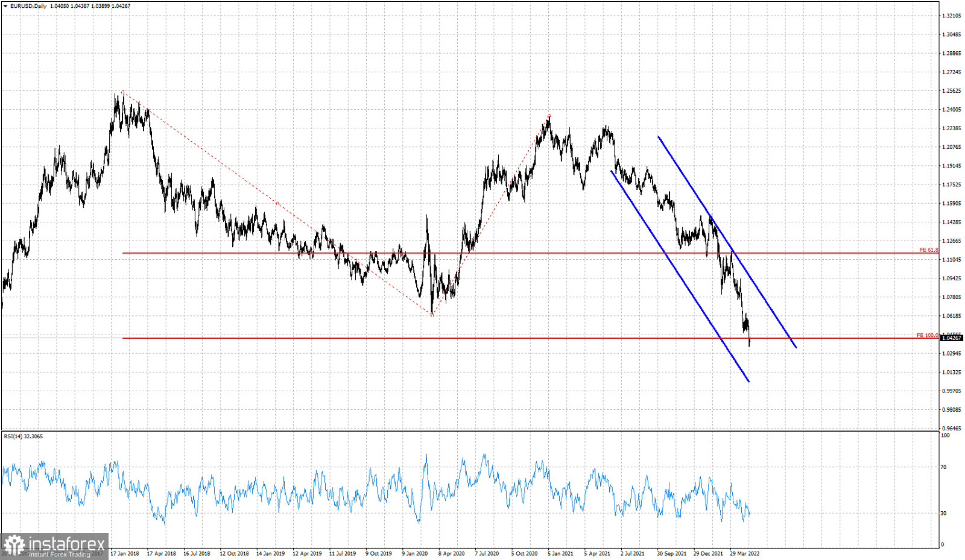This screenshot has height=560, width=965.
Task: Click the 14 Jan 2019 date label
Action: (270, 553)
